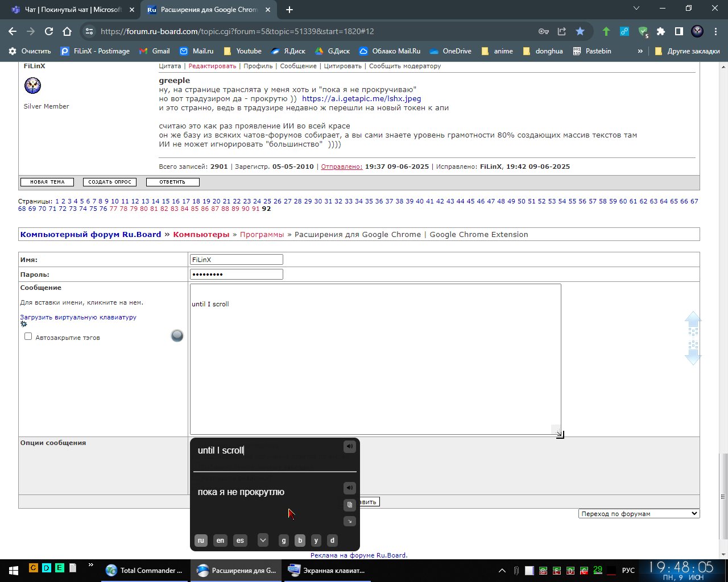Screen dimensions: 728x582
Task: Toggle the Автозакрытие тэгов checkbox
Action: tap(28, 336)
